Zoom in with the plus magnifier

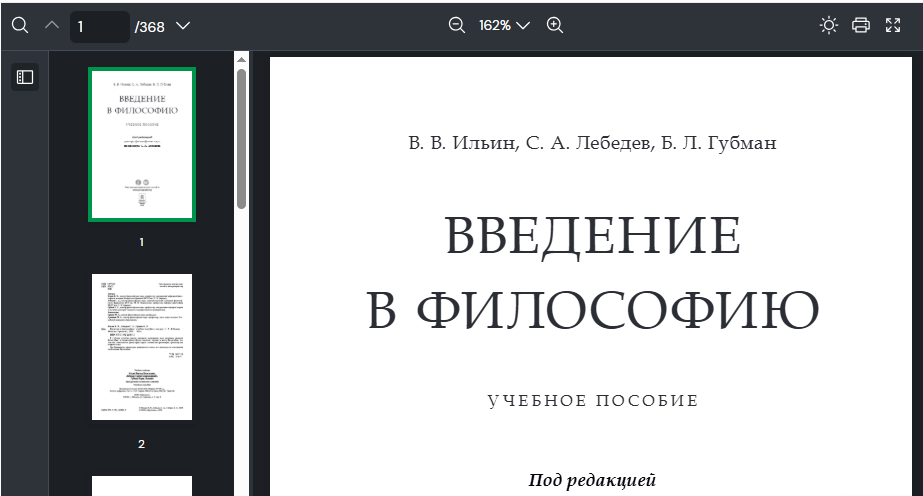click(555, 25)
